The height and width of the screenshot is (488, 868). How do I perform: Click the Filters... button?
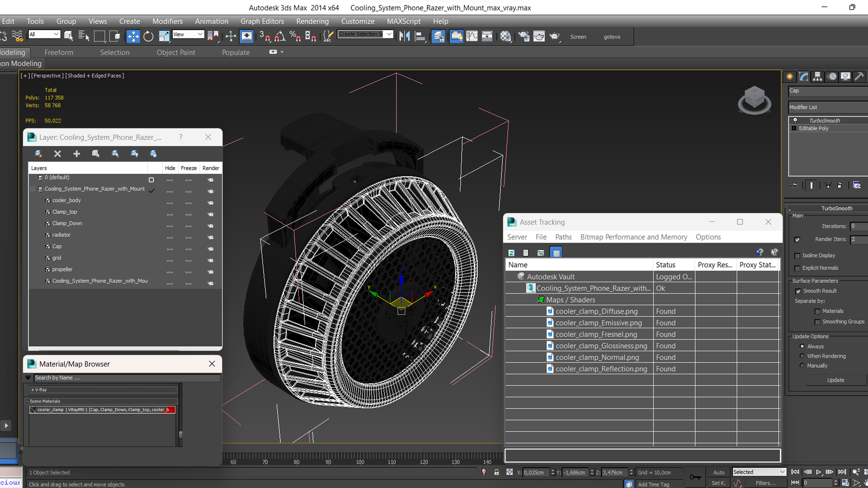(x=765, y=483)
